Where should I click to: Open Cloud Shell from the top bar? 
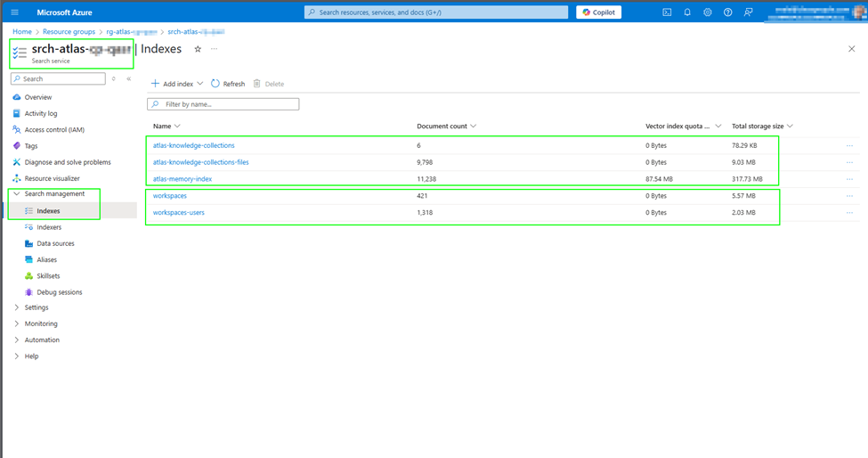click(667, 12)
